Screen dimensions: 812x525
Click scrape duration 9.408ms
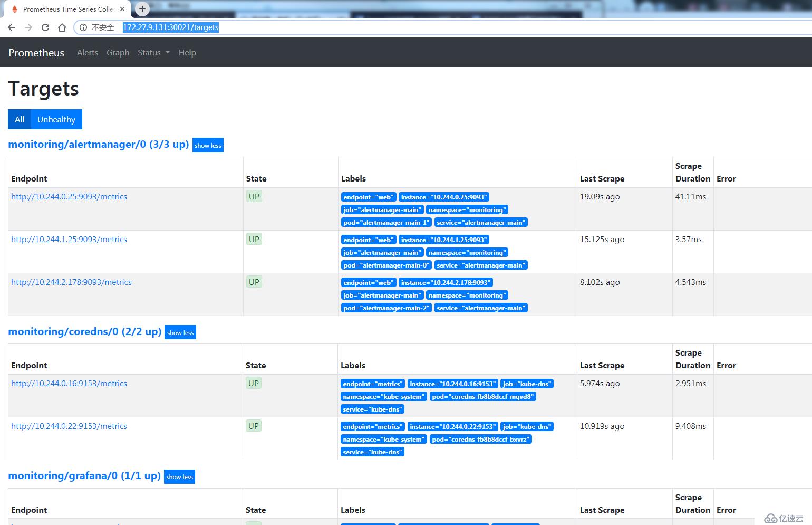[691, 426]
